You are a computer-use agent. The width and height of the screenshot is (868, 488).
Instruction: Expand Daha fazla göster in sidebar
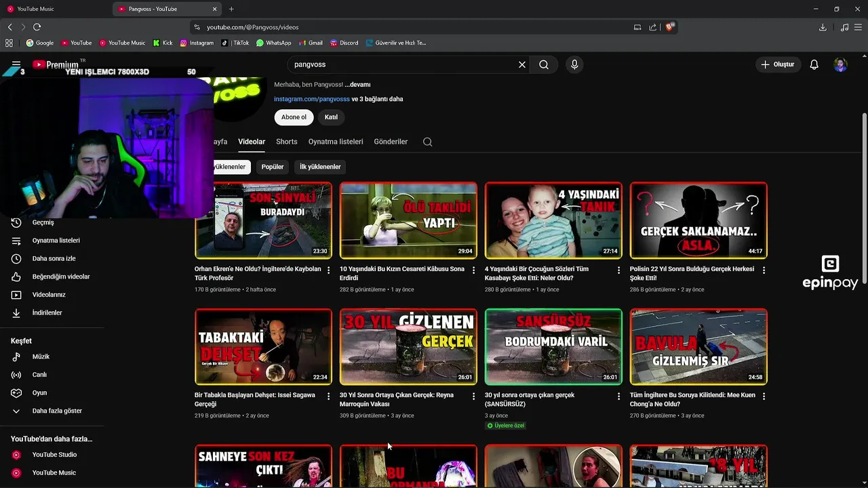pyautogui.click(x=57, y=411)
